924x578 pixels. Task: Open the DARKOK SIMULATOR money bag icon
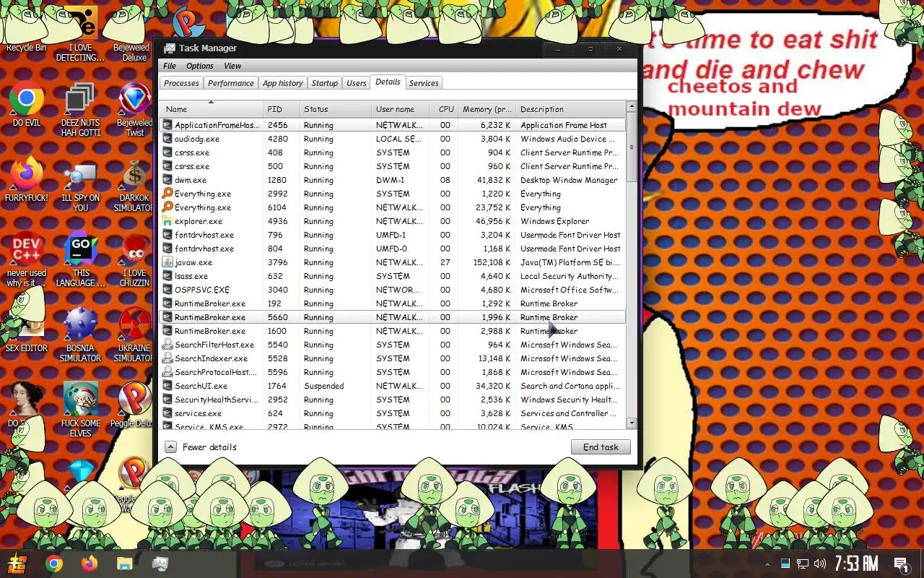pyautogui.click(x=134, y=185)
